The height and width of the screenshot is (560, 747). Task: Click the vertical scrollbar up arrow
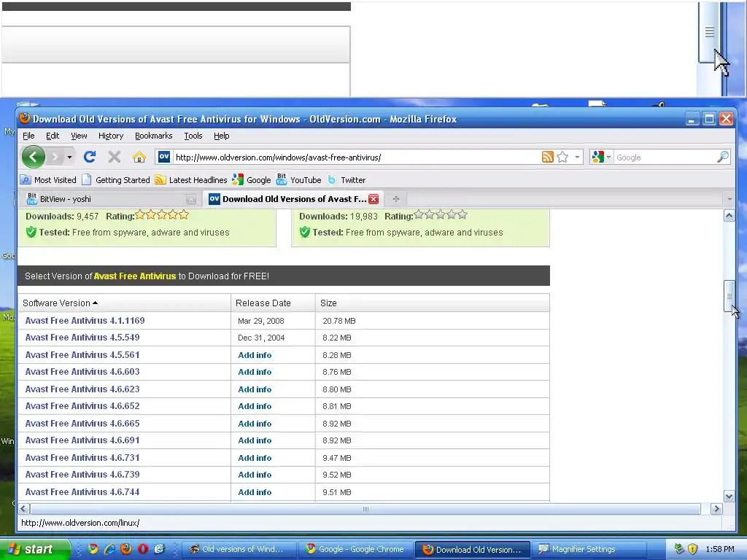[729, 216]
